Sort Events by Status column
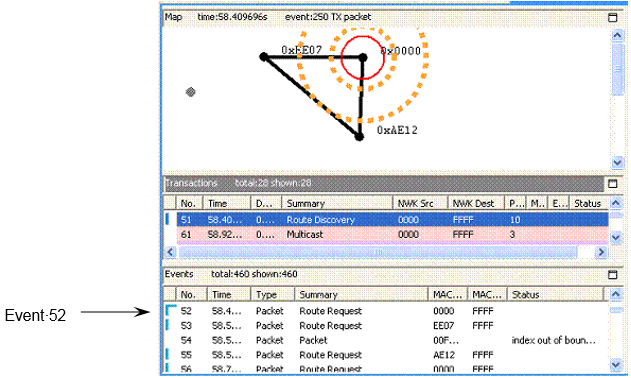 click(555, 295)
